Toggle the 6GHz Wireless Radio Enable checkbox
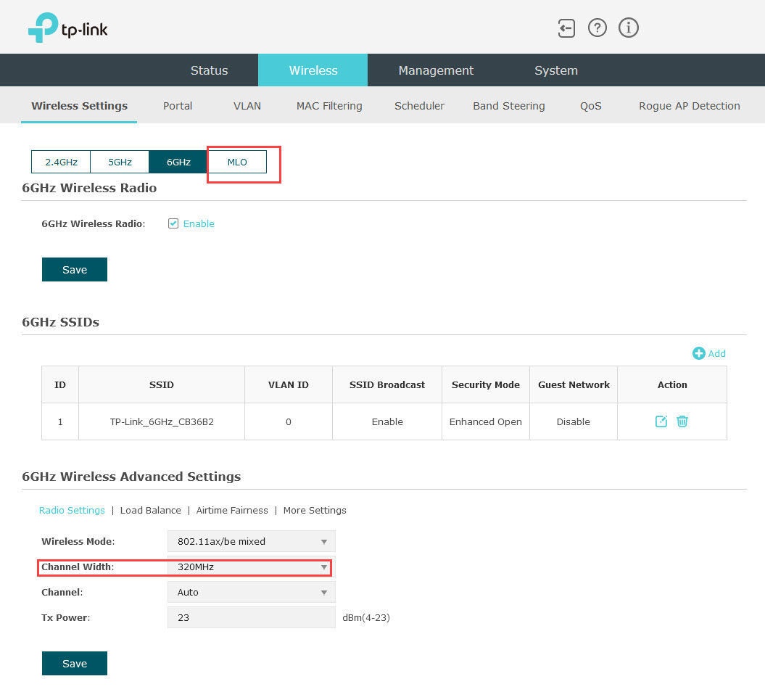765x700 pixels. pyautogui.click(x=173, y=223)
